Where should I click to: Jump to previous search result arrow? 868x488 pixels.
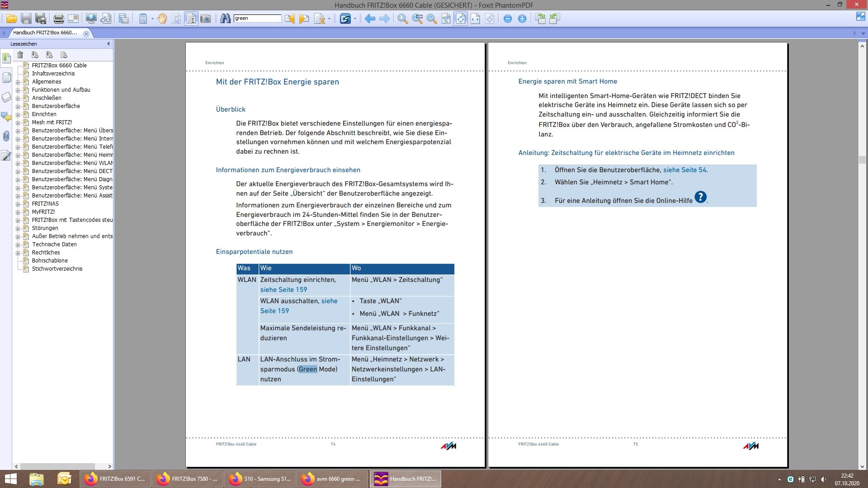point(290,19)
